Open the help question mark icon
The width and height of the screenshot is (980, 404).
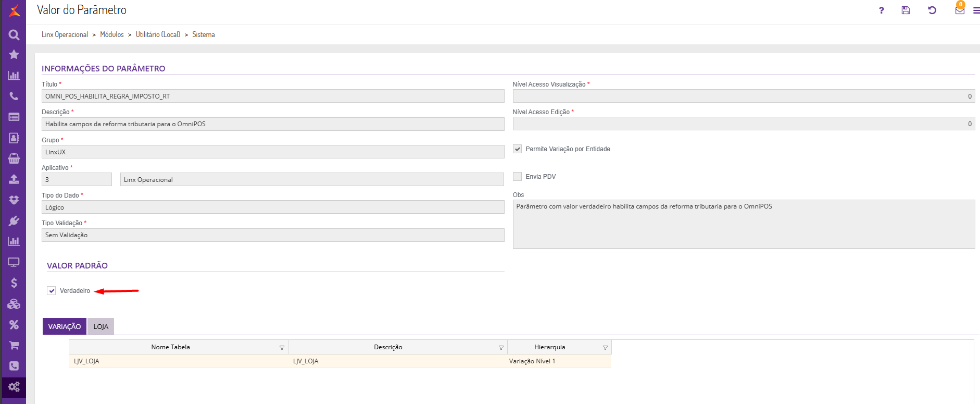point(881,10)
